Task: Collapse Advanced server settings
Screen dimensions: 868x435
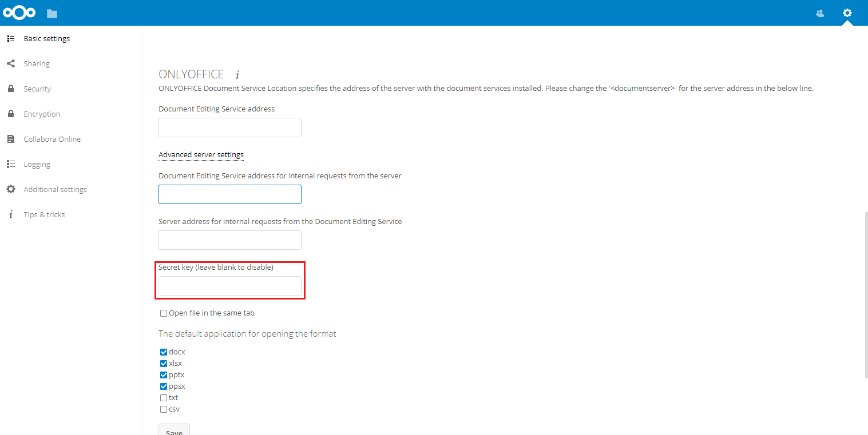Action: (x=201, y=155)
